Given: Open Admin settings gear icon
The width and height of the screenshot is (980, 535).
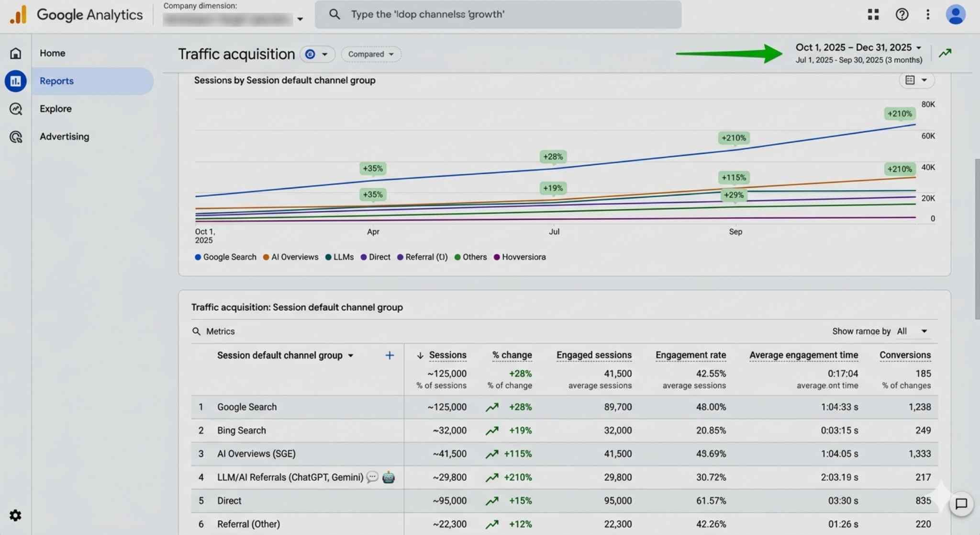Looking at the screenshot, I should pos(15,515).
